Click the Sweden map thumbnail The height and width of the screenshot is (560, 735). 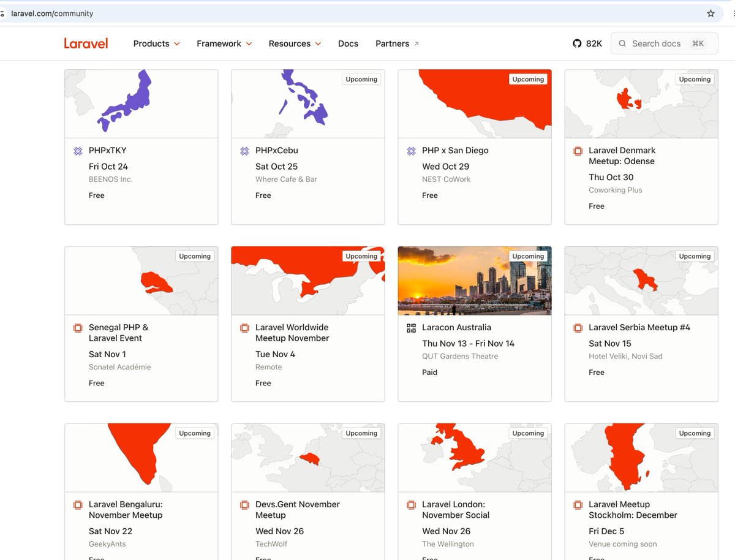coord(641,458)
